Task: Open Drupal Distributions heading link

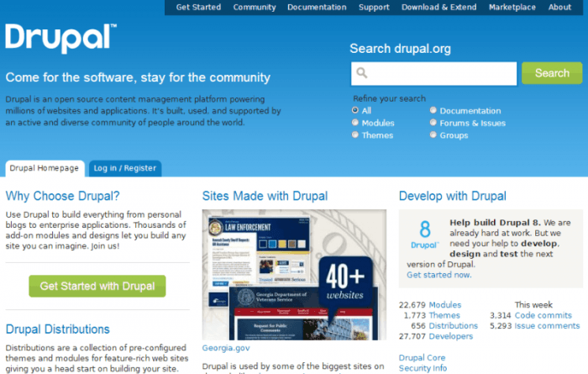Action: click(58, 329)
